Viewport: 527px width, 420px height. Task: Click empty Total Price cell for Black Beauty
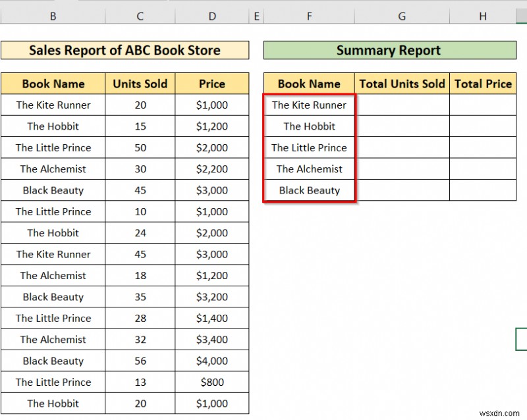pos(483,190)
